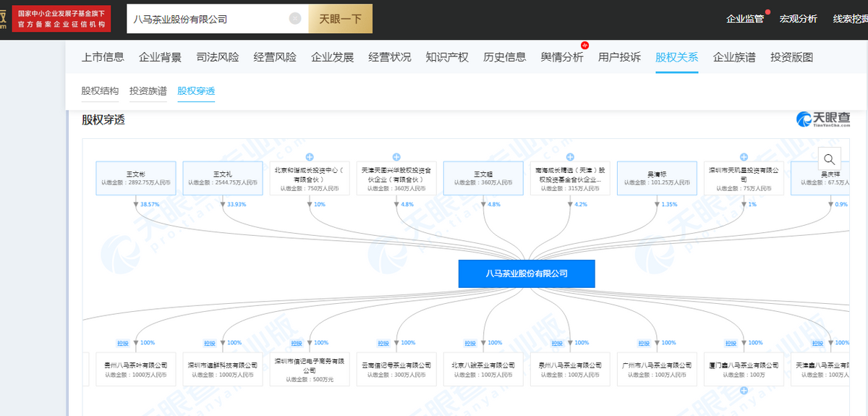Select the 吴清标 shareholder box

(x=657, y=178)
